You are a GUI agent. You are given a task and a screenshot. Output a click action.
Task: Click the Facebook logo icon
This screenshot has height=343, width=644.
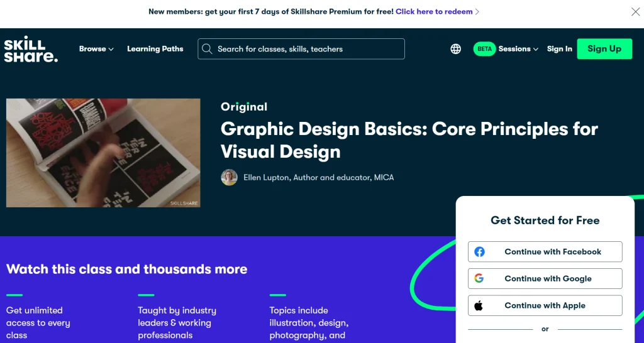(x=479, y=251)
